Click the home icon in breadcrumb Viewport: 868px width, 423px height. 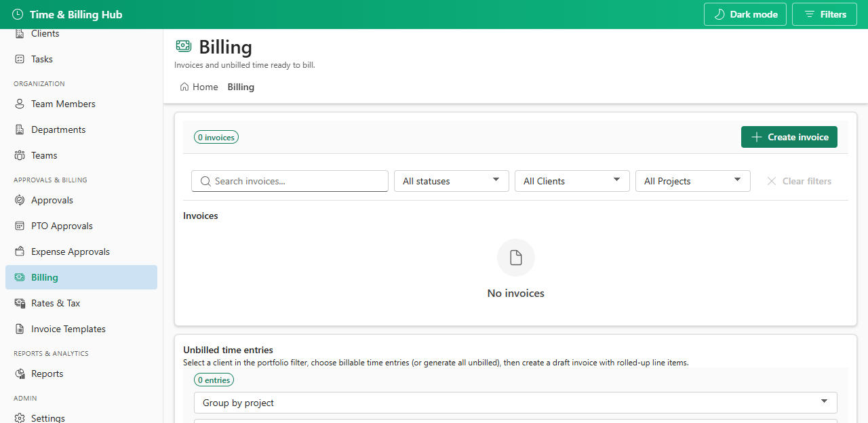click(184, 87)
